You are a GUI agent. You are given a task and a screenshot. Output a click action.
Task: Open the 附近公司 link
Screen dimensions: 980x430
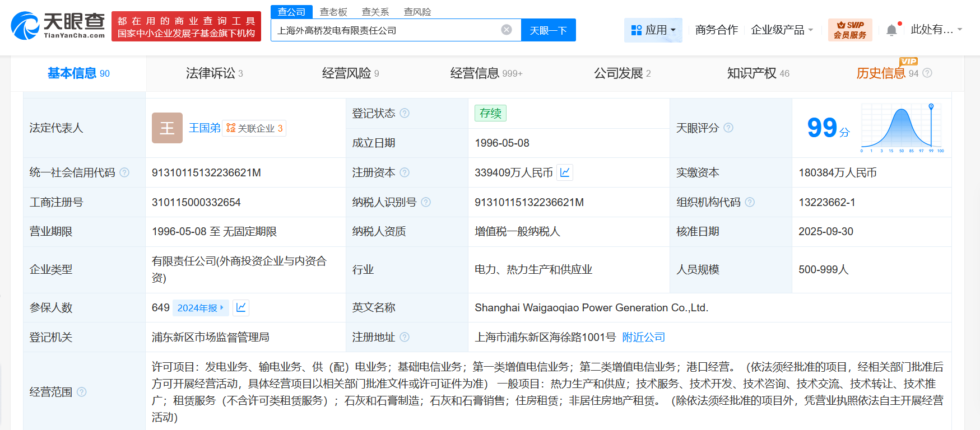tap(643, 337)
